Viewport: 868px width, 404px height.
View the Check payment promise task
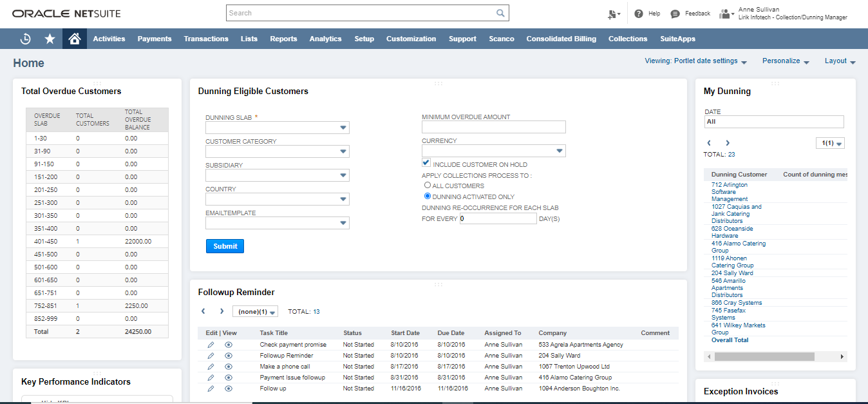(x=229, y=345)
